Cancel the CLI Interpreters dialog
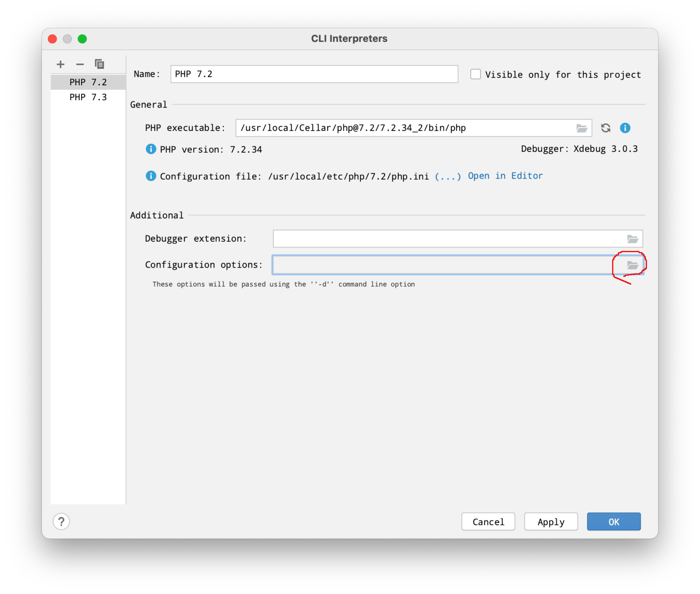The image size is (700, 594). (489, 522)
